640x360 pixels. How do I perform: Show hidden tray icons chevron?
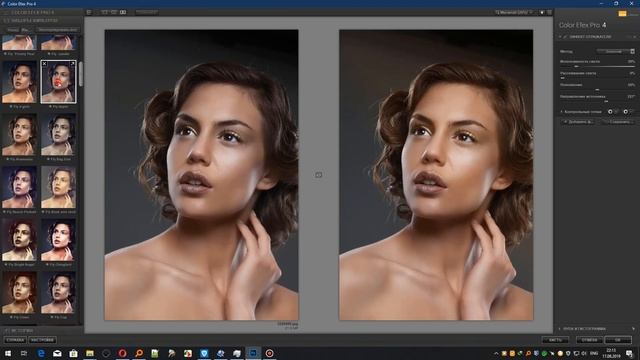496,353
